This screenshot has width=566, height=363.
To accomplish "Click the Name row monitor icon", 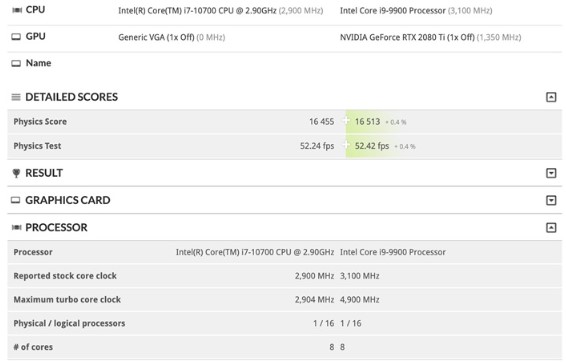I will point(16,63).
